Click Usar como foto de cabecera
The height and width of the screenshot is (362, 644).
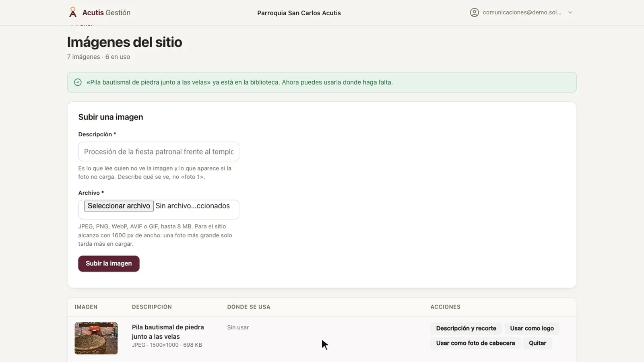[475, 343]
